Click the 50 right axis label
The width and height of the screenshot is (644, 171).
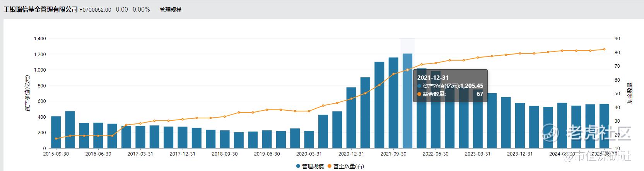pos(617,94)
